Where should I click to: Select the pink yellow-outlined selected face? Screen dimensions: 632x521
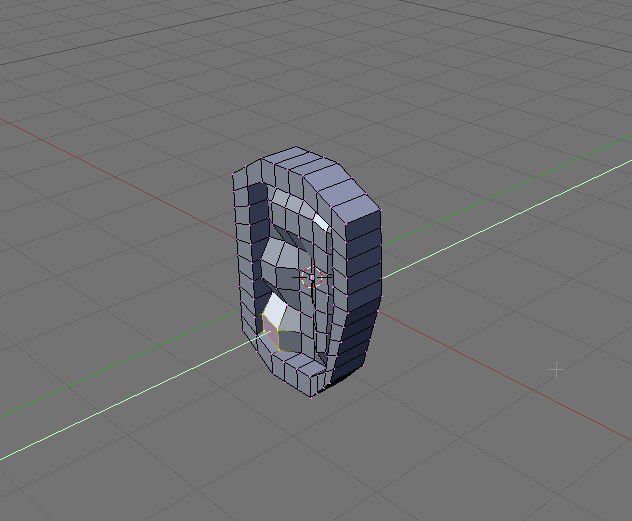(x=271, y=331)
